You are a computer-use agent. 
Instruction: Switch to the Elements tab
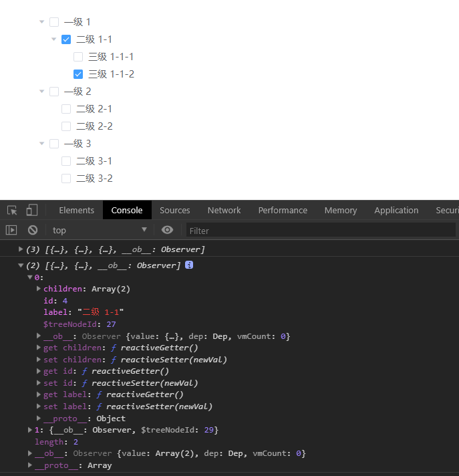click(76, 210)
